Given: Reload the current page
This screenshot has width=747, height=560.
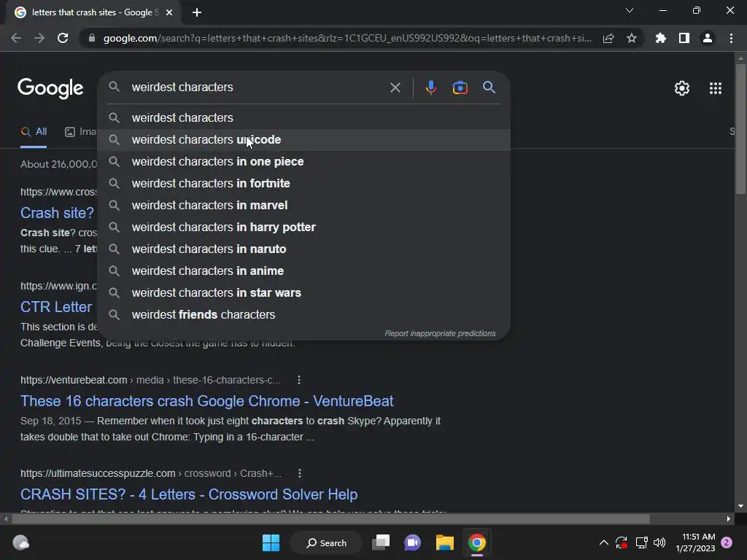Looking at the screenshot, I should [x=63, y=38].
